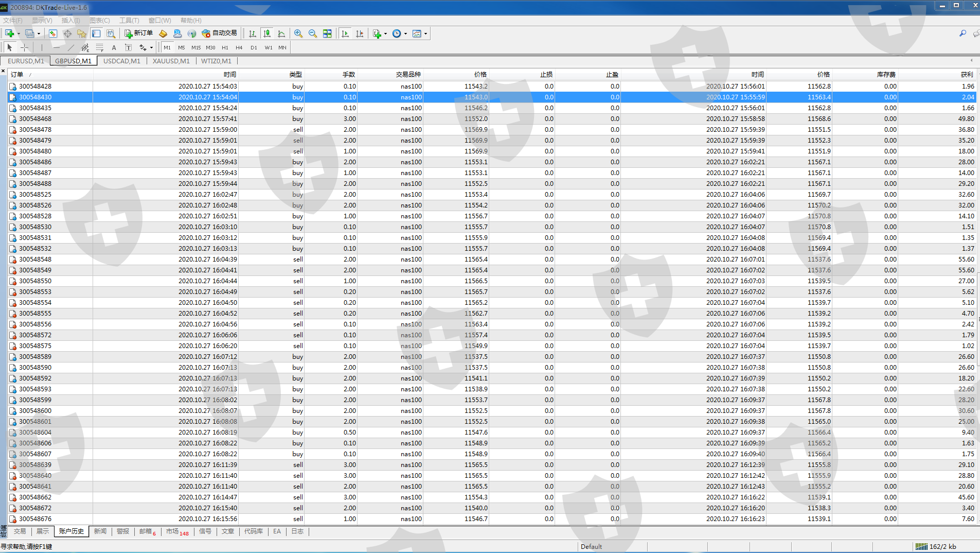Select the Crosshair cursor tool
980x553 pixels.
pos(24,47)
